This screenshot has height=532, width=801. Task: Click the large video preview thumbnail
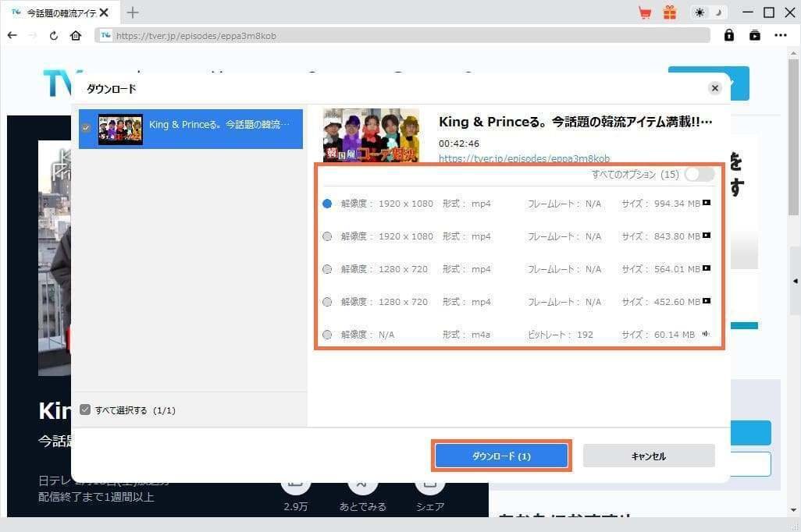372,135
